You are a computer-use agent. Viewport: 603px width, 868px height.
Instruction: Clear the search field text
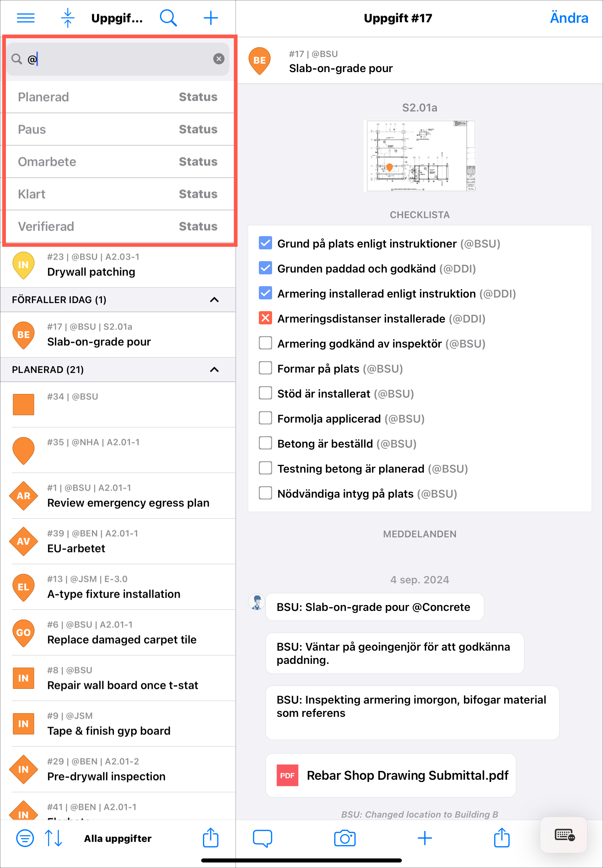pos(219,58)
